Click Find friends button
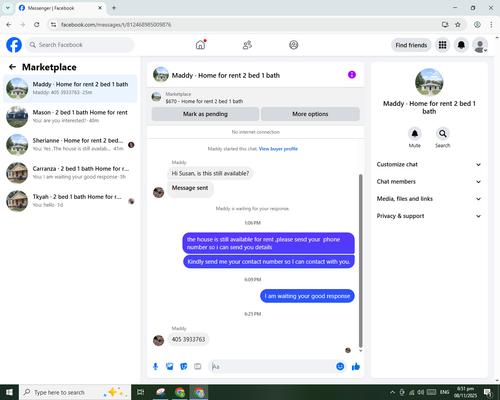This screenshot has width=500, height=400. pyautogui.click(x=411, y=45)
